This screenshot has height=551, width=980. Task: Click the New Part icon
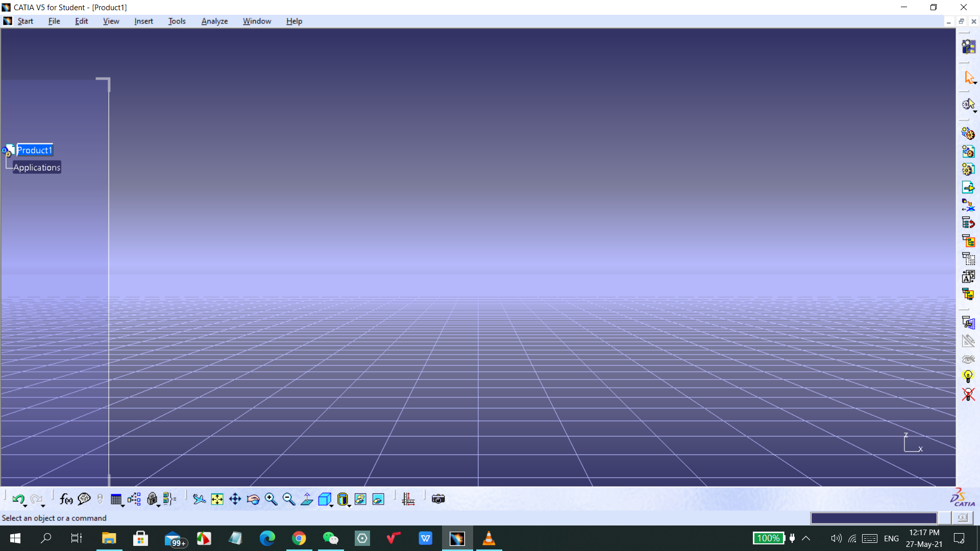[x=968, y=169]
